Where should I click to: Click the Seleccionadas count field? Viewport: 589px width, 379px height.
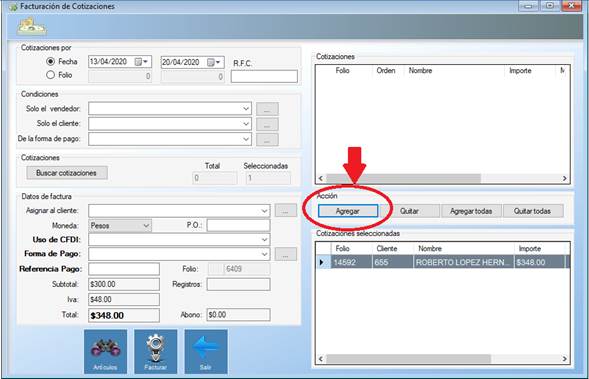tap(268, 178)
